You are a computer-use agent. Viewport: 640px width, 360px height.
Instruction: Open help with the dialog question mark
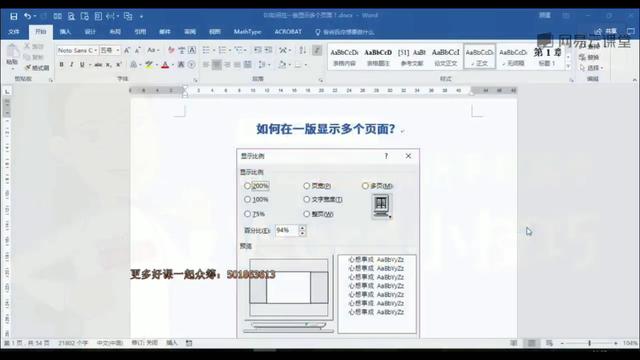386,156
